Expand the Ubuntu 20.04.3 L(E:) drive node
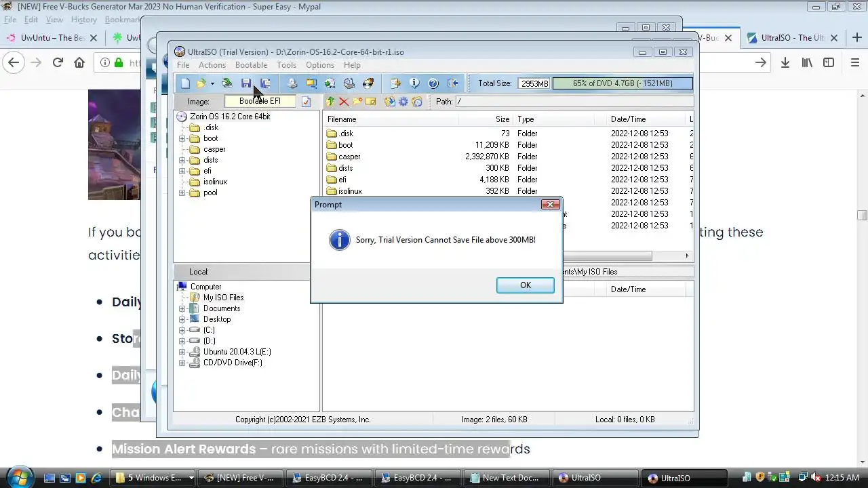 182,352
